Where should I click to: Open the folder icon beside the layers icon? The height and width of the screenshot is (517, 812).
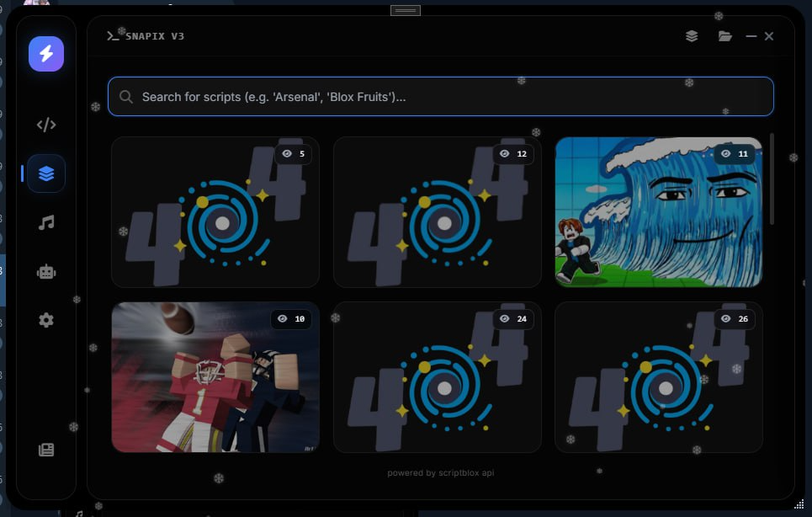tap(724, 36)
